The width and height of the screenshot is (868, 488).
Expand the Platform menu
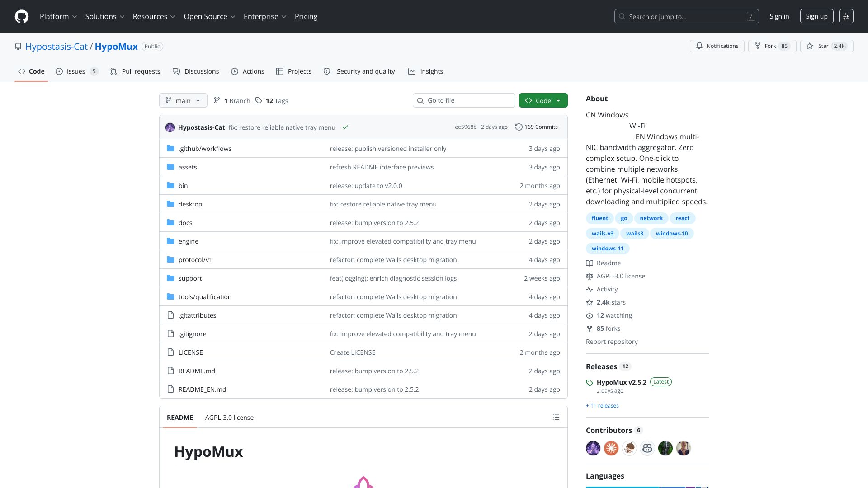(58, 16)
